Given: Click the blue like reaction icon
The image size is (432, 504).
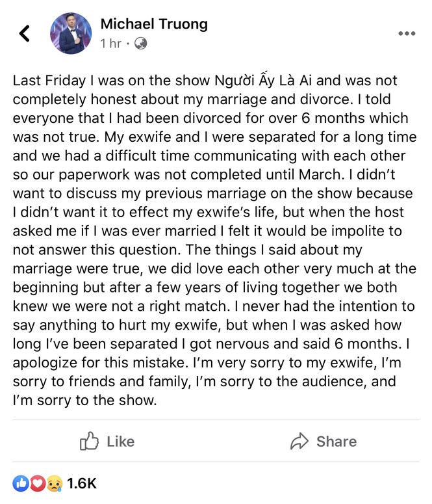Looking at the screenshot, I should (21, 483).
